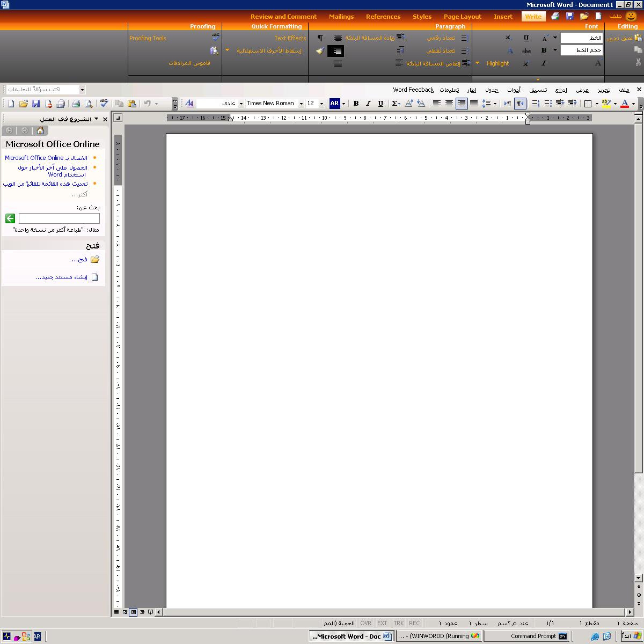644x644 pixels.
Task: Click the ribbon quick-access save icon
Action: [570, 17]
